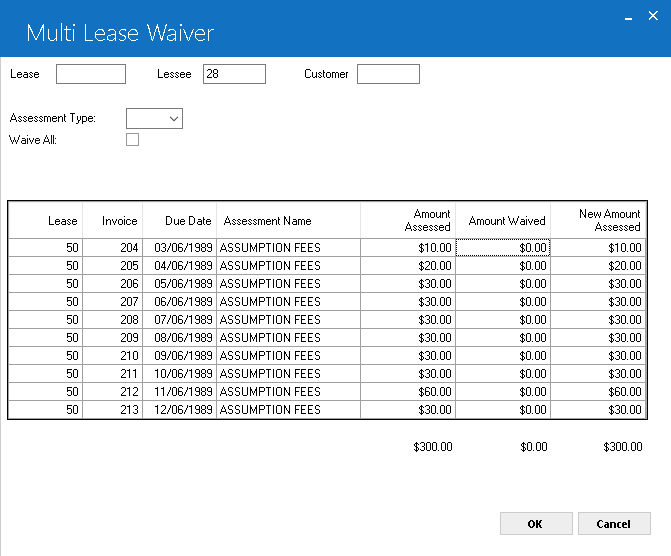Select Amount Waived cell for invoice 208
Screen dimensions: 671x556
pos(503,320)
